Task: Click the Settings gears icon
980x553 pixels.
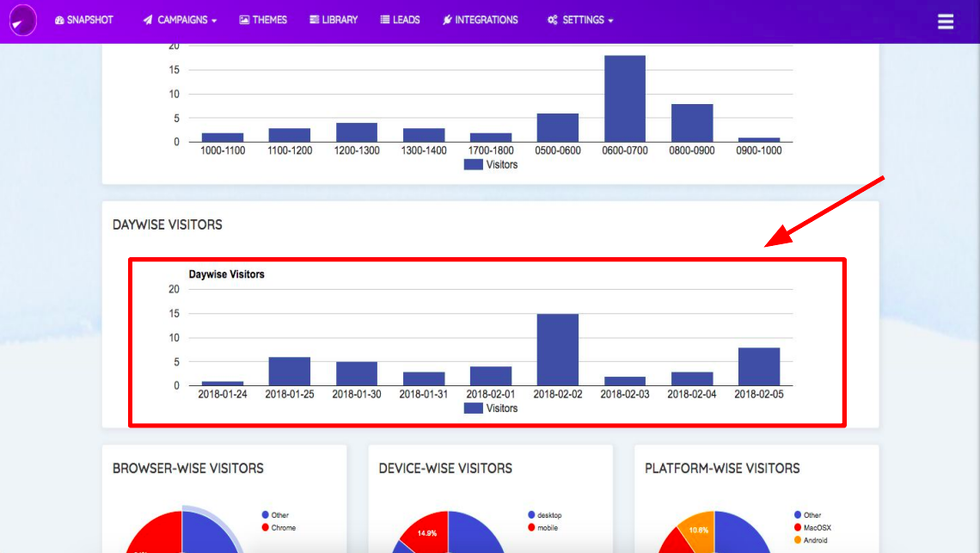Action: click(x=553, y=20)
